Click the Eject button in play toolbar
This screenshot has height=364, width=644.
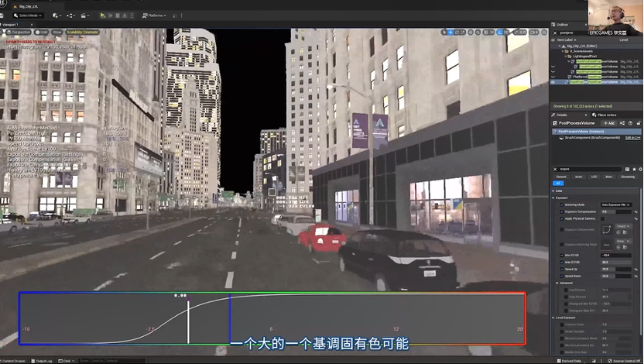coord(125,15)
